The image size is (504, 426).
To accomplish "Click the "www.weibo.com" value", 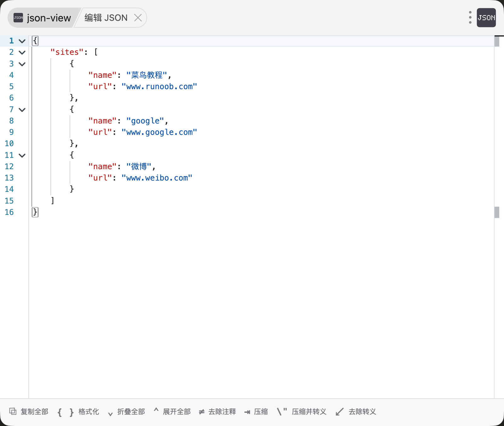I will tap(157, 178).
